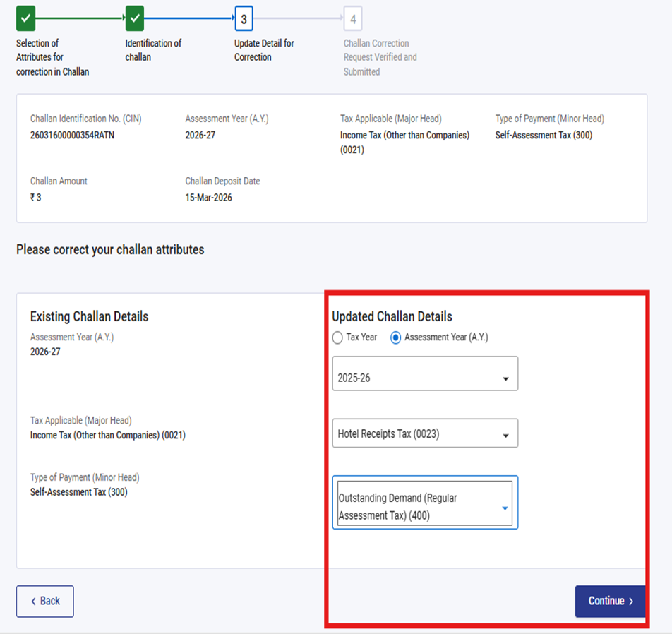Click the step 3 number box

click(x=244, y=19)
